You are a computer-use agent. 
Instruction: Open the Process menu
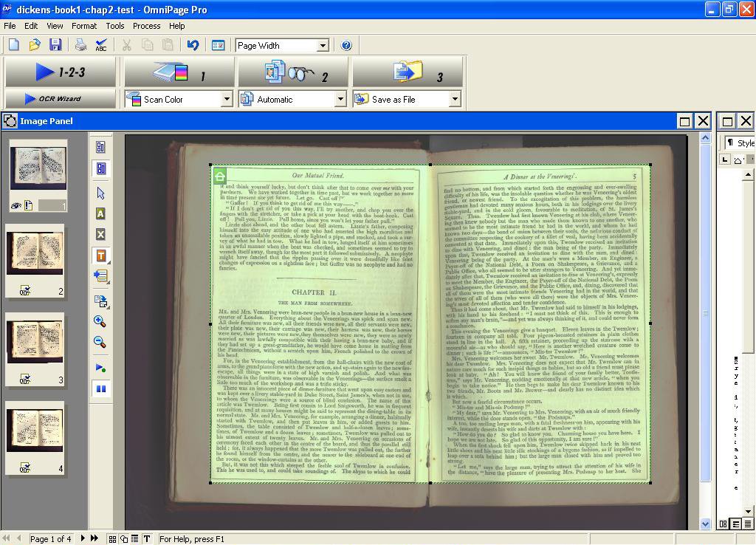pyautogui.click(x=147, y=26)
